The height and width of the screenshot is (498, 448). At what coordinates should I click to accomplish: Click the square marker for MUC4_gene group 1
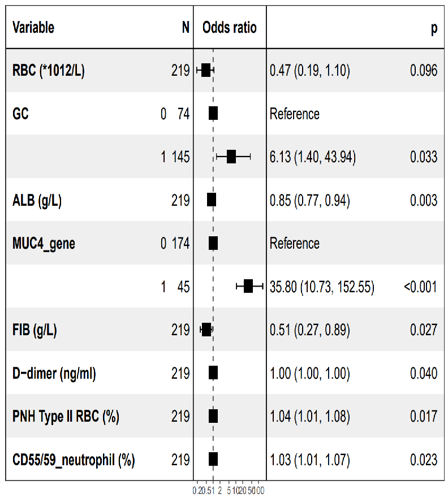click(248, 287)
